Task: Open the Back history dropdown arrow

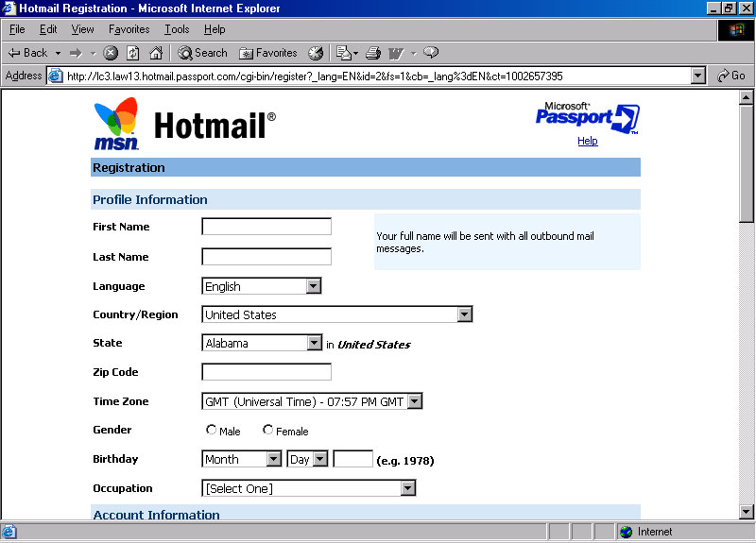Action: click(58, 53)
